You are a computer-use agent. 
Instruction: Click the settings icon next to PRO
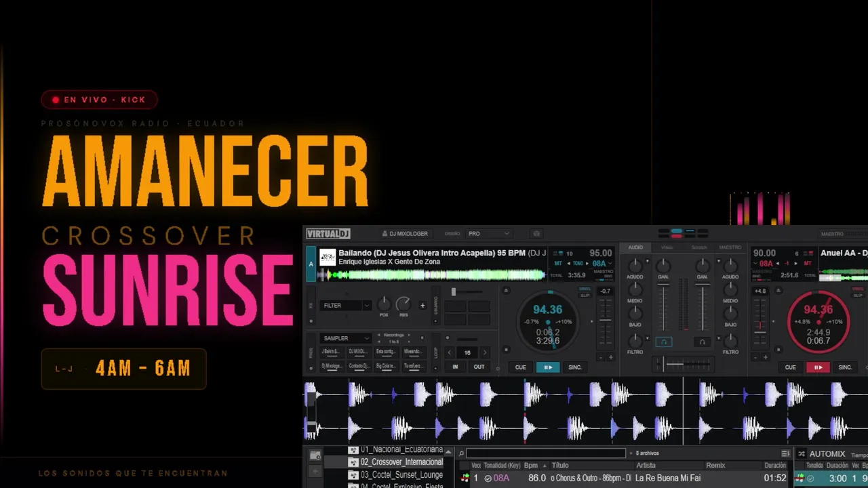point(536,234)
